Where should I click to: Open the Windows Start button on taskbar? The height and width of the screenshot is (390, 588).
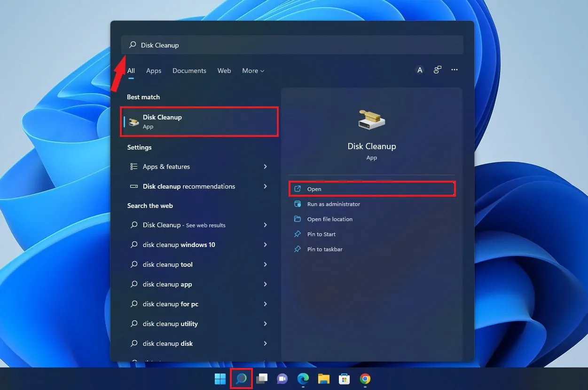tap(220, 379)
